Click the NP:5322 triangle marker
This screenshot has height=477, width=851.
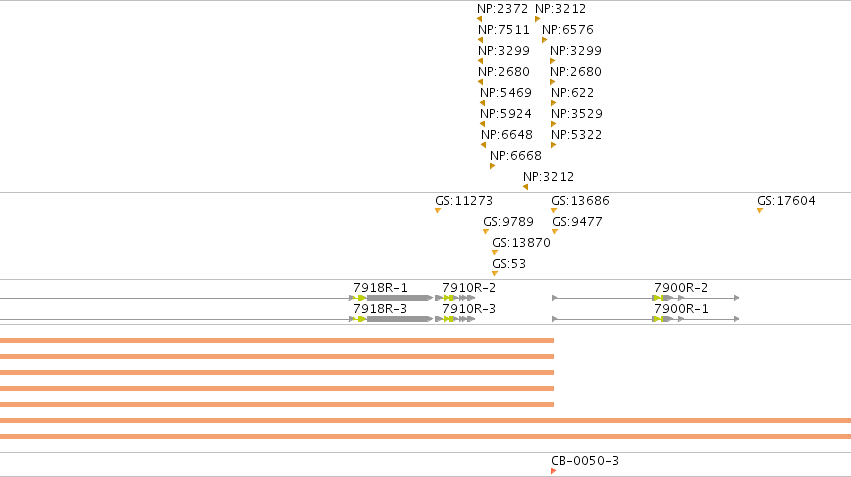pos(554,145)
